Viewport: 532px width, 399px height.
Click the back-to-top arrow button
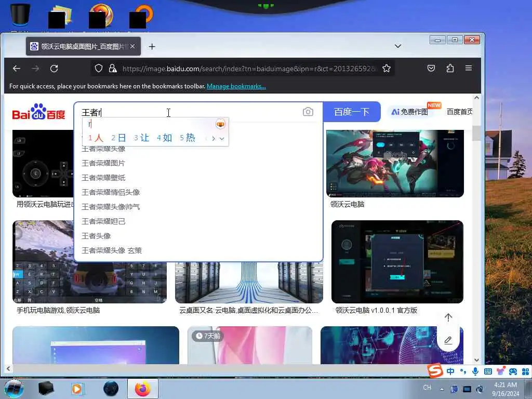point(448,317)
